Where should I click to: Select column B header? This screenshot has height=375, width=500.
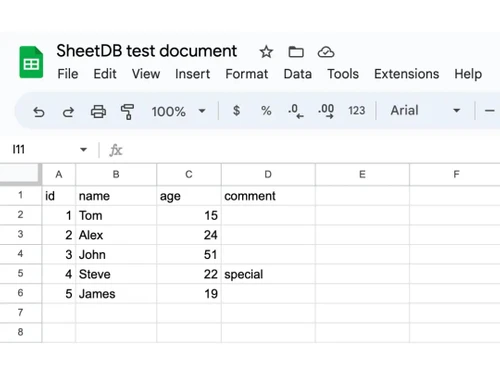point(116,174)
